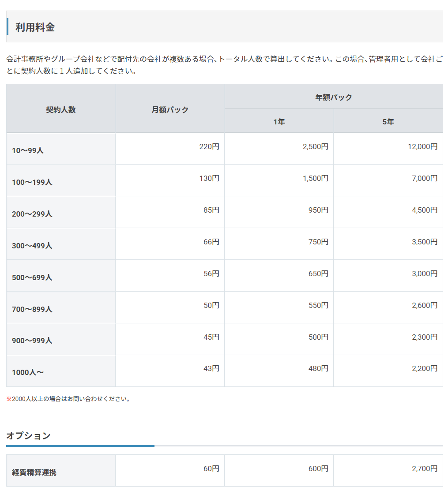Select the 契約人数 column header
Image resolution: width=448 pixels, height=491 pixels.
tap(61, 109)
